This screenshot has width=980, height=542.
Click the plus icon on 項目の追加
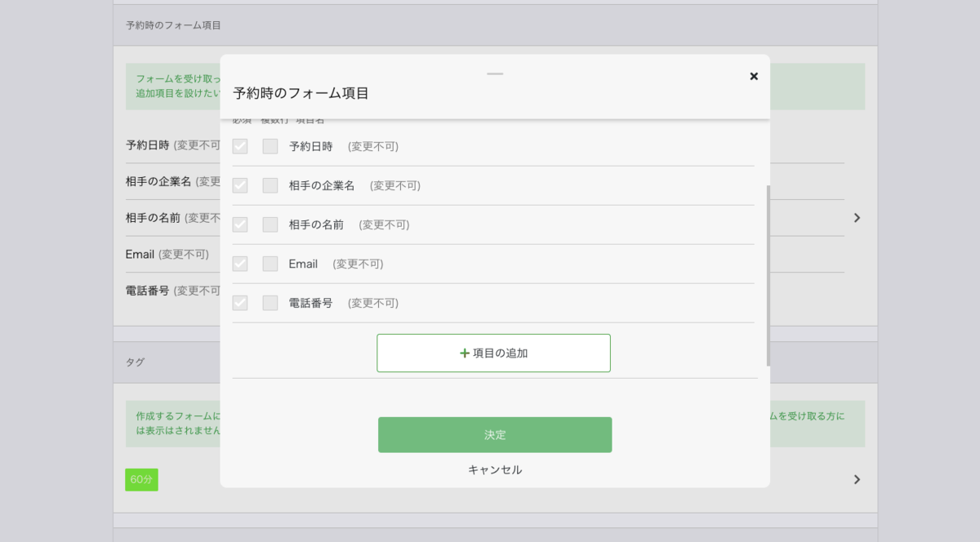pos(465,353)
